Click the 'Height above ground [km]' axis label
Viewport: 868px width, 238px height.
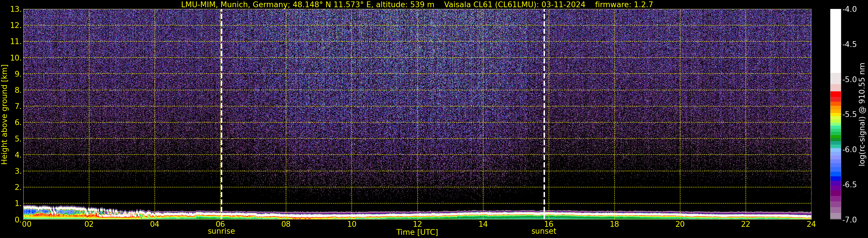coord(4,115)
